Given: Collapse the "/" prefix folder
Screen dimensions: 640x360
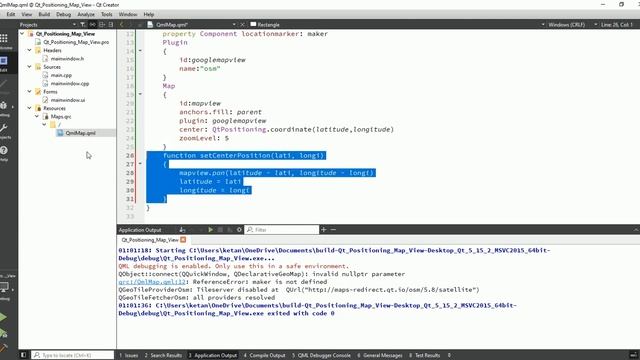Looking at the screenshot, I should coord(44,124).
